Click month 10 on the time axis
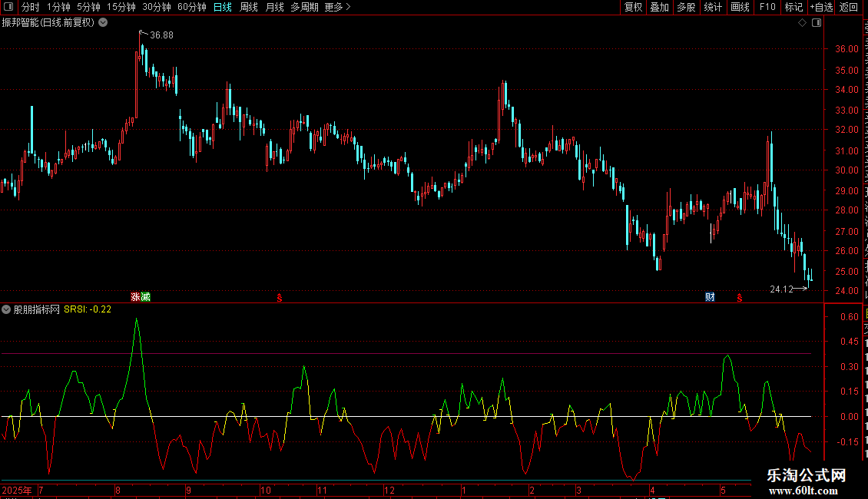The image size is (868, 499). [x=266, y=490]
